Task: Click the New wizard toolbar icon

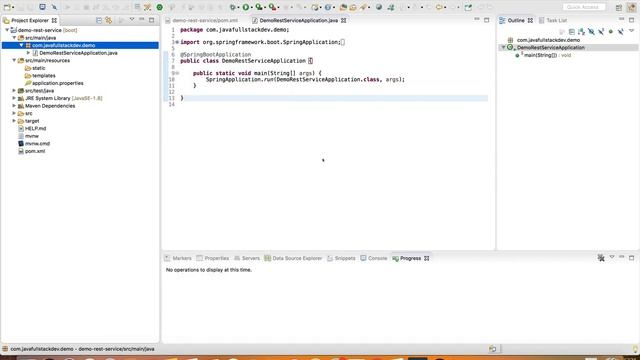Action: [7, 7]
